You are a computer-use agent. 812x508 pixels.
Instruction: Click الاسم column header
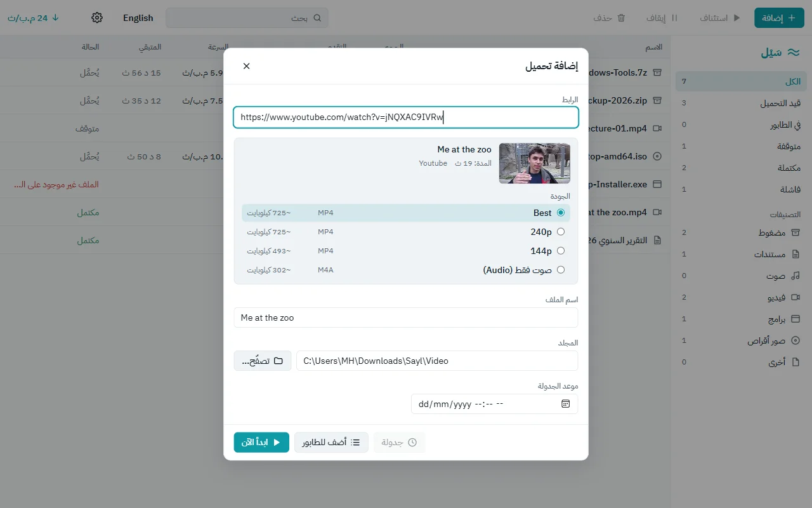point(654,47)
